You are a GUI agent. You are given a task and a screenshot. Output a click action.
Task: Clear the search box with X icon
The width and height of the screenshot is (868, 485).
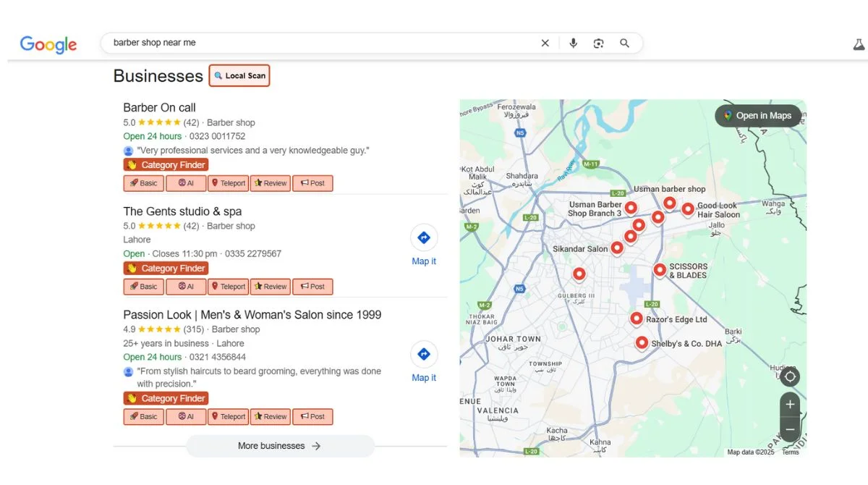click(545, 43)
